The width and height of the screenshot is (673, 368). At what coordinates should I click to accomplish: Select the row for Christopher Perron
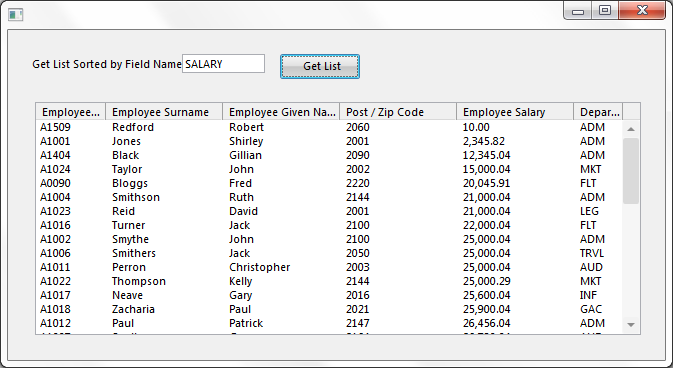point(329,267)
